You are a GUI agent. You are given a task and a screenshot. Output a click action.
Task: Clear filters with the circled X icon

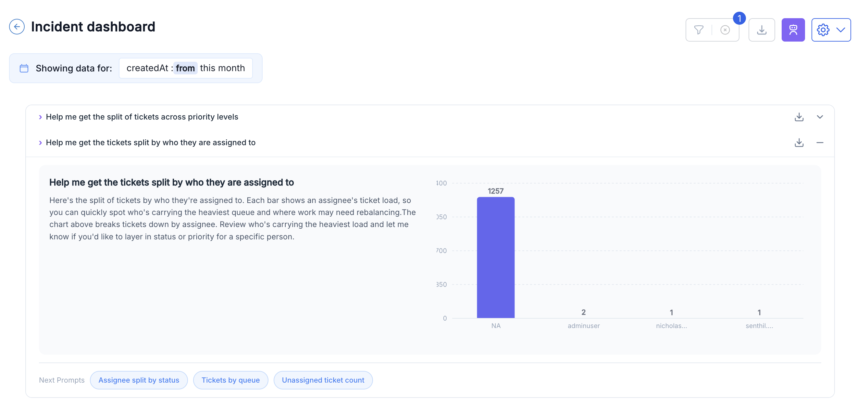725,30
